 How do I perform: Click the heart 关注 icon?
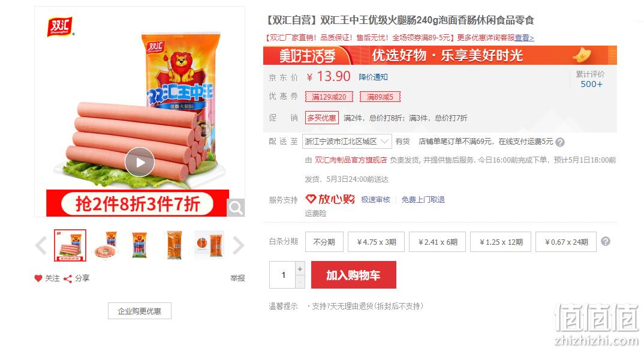tap(38, 278)
